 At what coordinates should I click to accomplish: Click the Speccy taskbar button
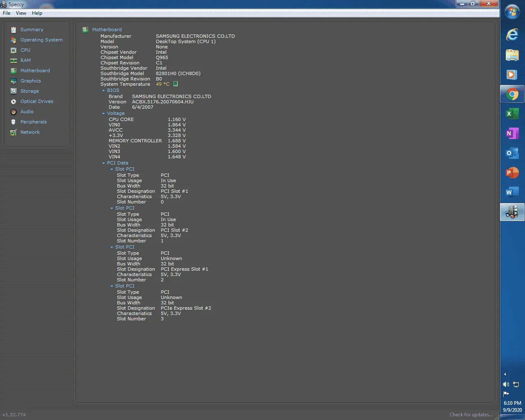pyautogui.click(x=512, y=212)
